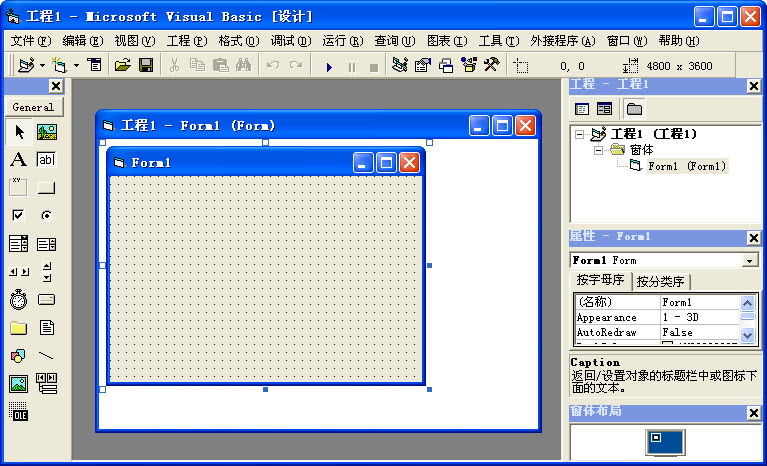Select the OptionButton control tool
Image resolution: width=767 pixels, height=466 pixels.
click(46, 215)
